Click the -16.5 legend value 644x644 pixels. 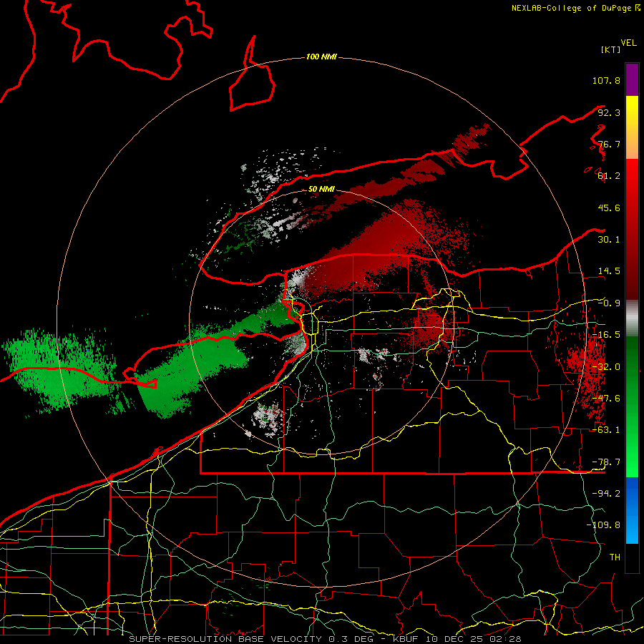point(606,335)
